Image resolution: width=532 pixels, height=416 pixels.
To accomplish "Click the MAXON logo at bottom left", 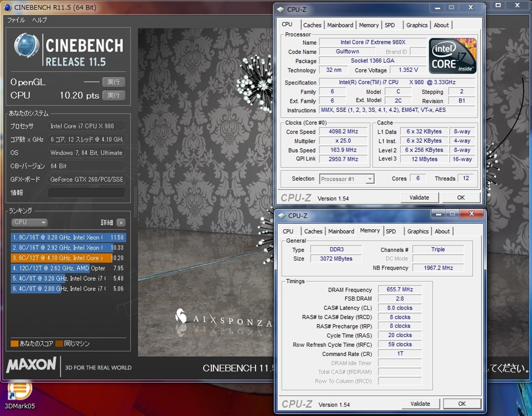I will coord(31,365).
